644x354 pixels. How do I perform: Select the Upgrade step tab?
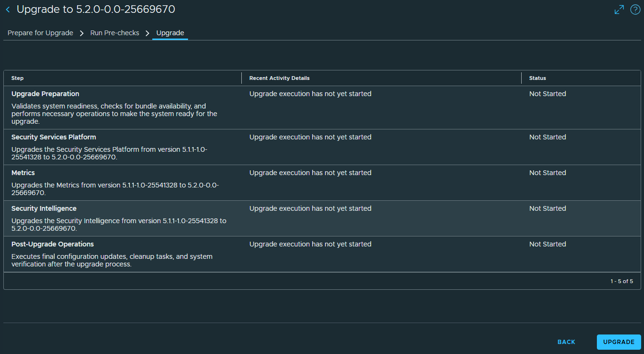(x=170, y=33)
